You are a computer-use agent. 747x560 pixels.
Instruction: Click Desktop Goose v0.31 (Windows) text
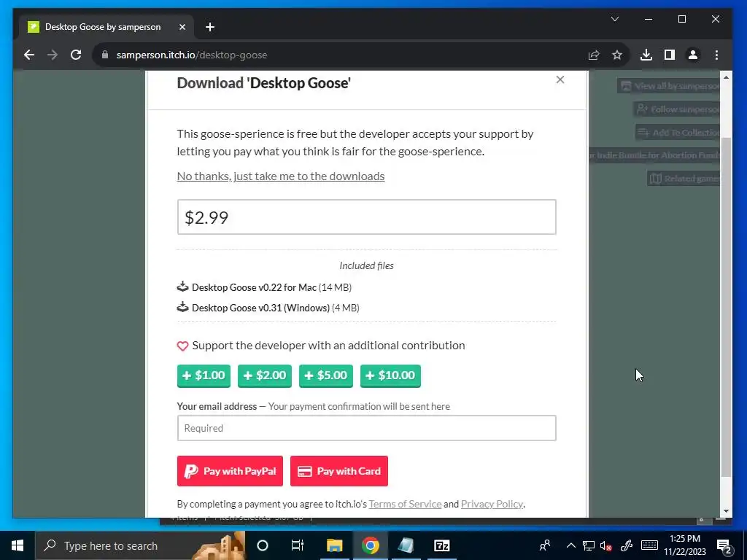click(260, 308)
